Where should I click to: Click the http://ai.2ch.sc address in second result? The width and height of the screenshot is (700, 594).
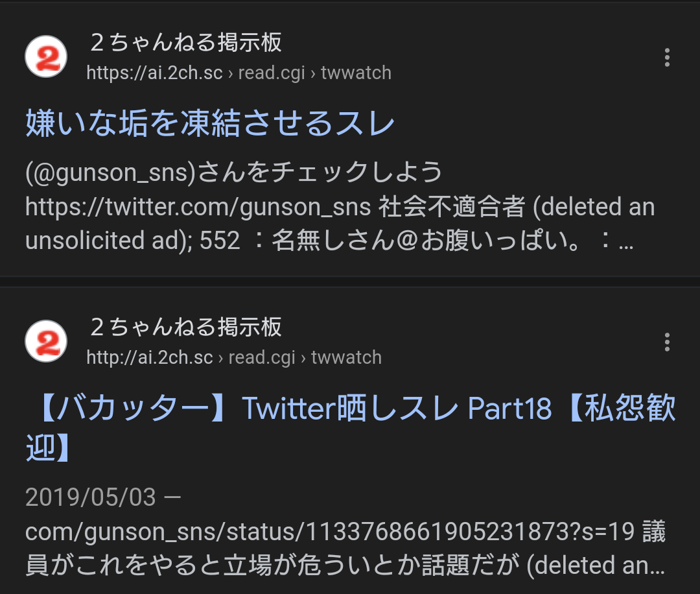click(x=149, y=357)
